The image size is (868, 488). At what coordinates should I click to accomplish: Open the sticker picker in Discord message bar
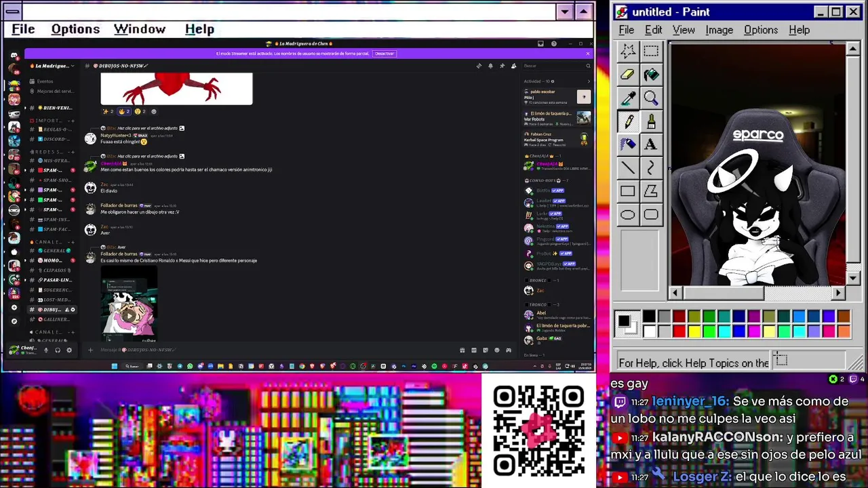486,350
